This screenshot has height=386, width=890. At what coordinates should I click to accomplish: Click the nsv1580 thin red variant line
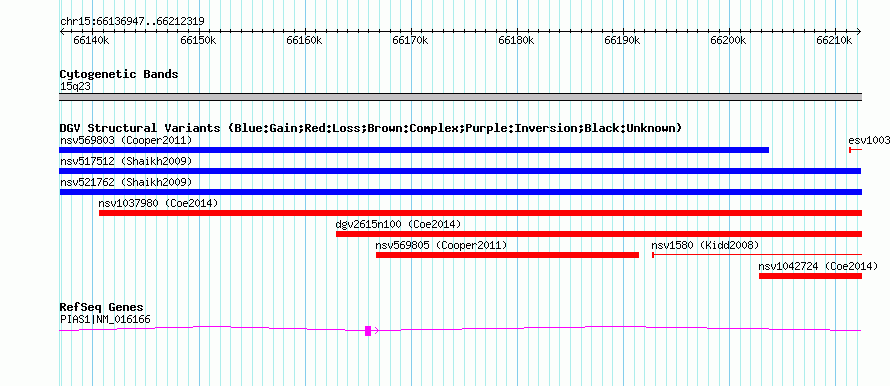[757, 255]
